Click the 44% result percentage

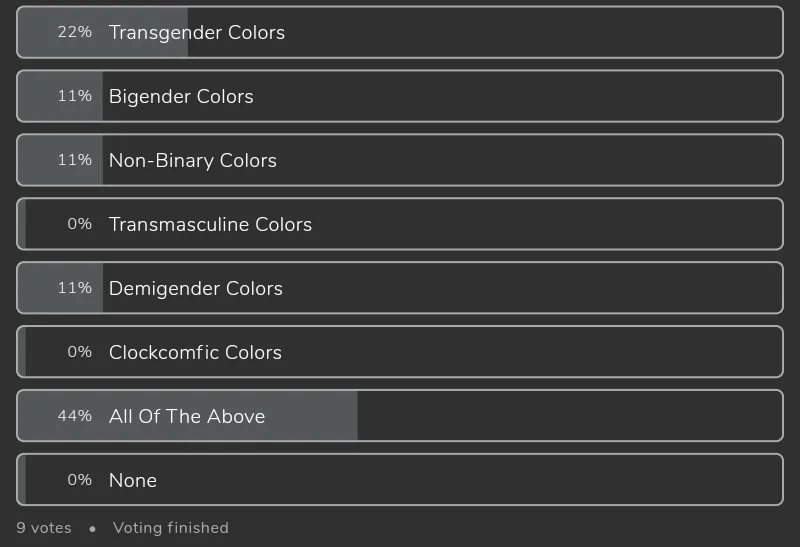[74, 416]
